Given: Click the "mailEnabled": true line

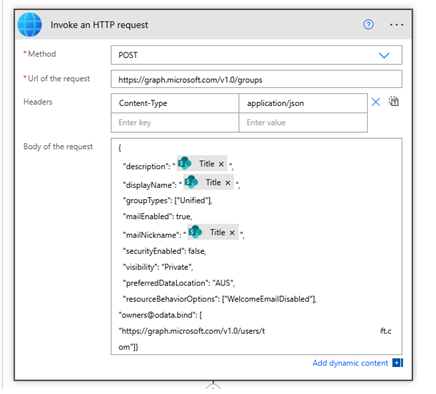Looking at the screenshot, I should point(157,216).
